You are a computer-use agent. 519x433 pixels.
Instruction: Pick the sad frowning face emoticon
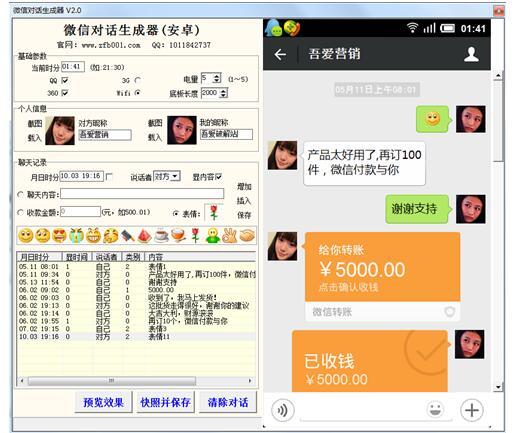tap(43, 236)
